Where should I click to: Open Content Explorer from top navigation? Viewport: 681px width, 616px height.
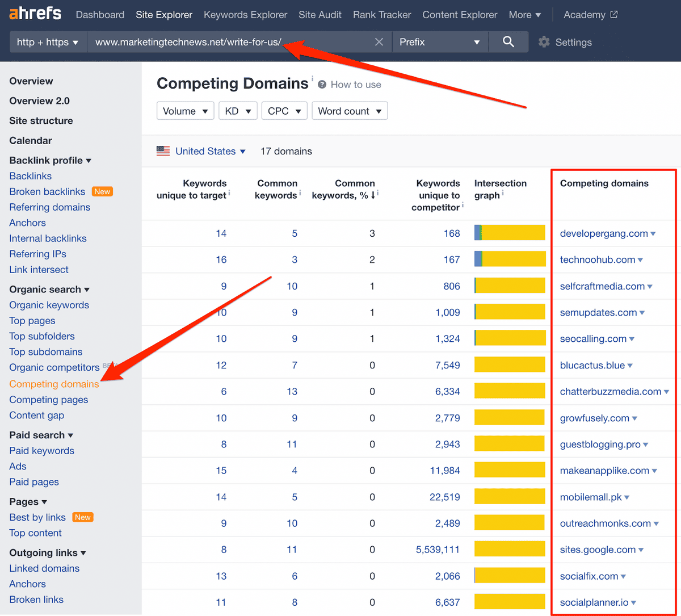[460, 15]
